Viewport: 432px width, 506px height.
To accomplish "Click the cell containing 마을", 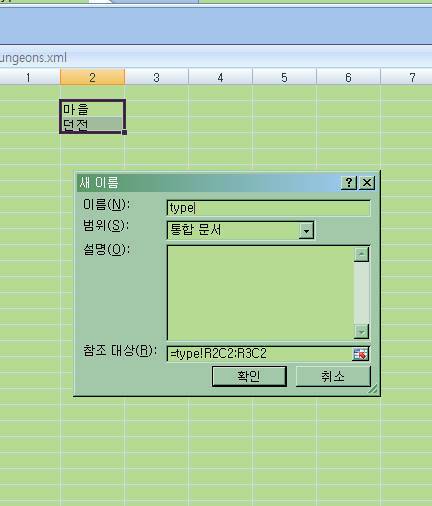I will click(x=92, y=109).
